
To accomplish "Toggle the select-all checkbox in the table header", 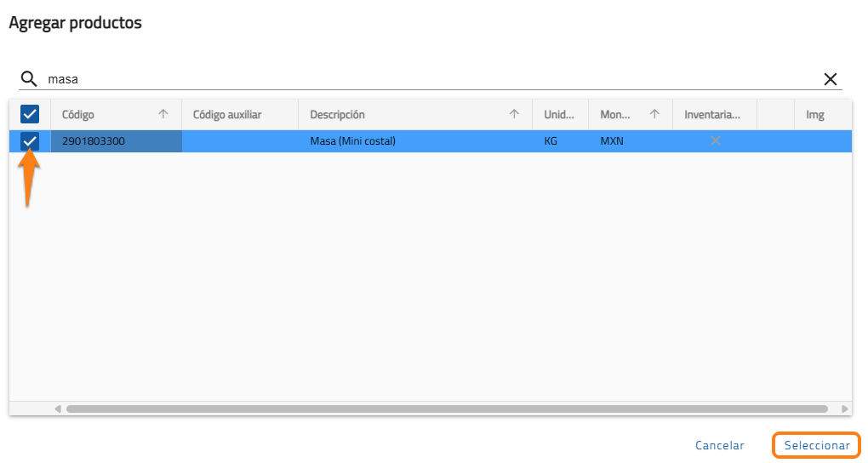I will [30, 115].
